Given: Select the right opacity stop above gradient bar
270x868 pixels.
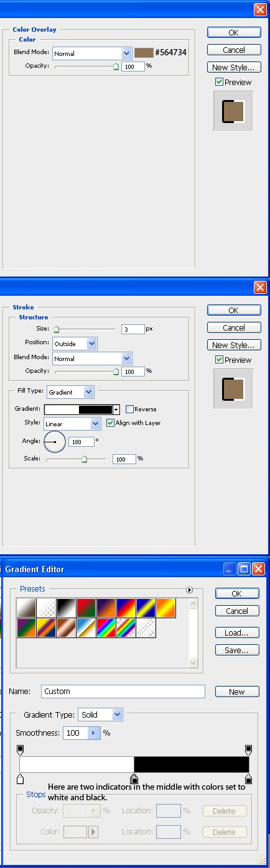Looking at the screenshot, I should (248, 751).
